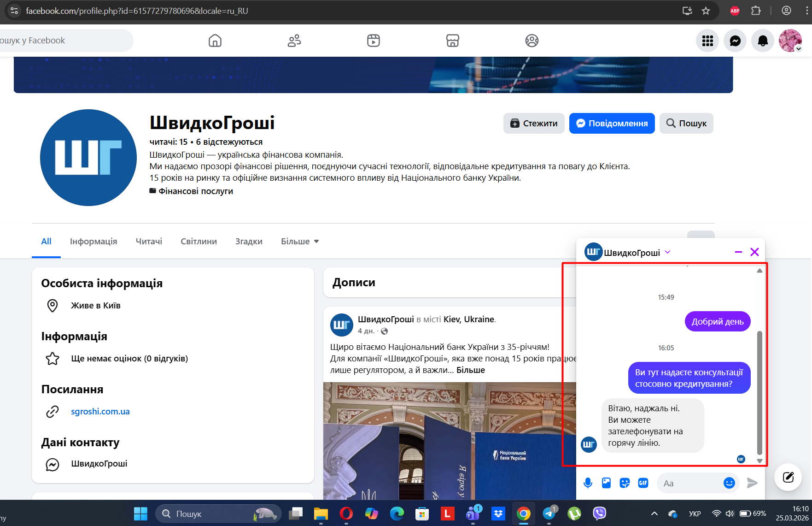
Task: Open the browser extensions puzzle icon
Action: (756, 11)
